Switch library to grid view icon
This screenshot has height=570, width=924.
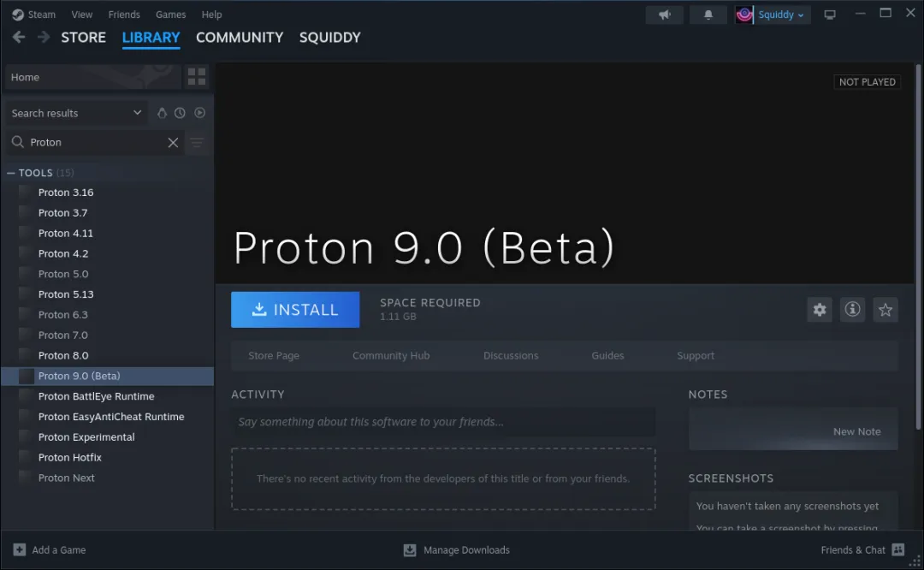pos(197,77)
